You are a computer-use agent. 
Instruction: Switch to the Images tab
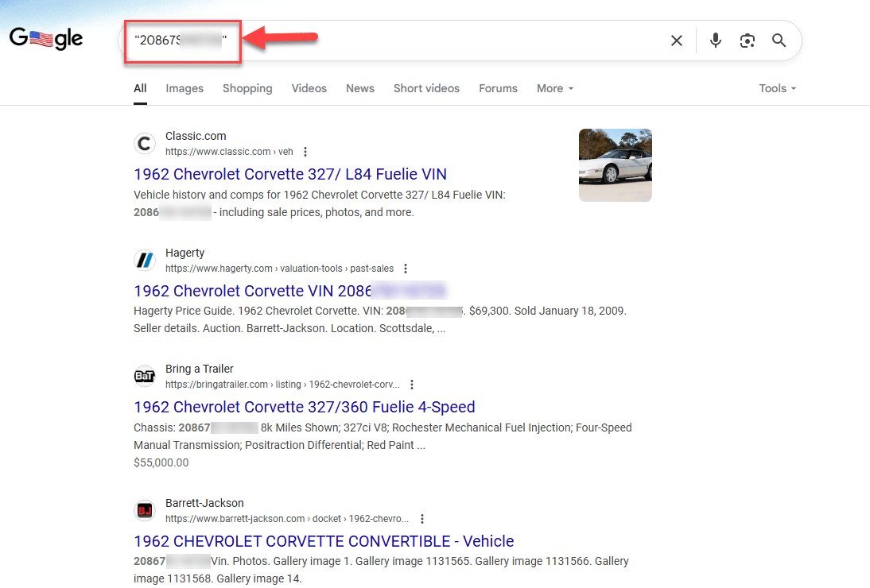184,89
